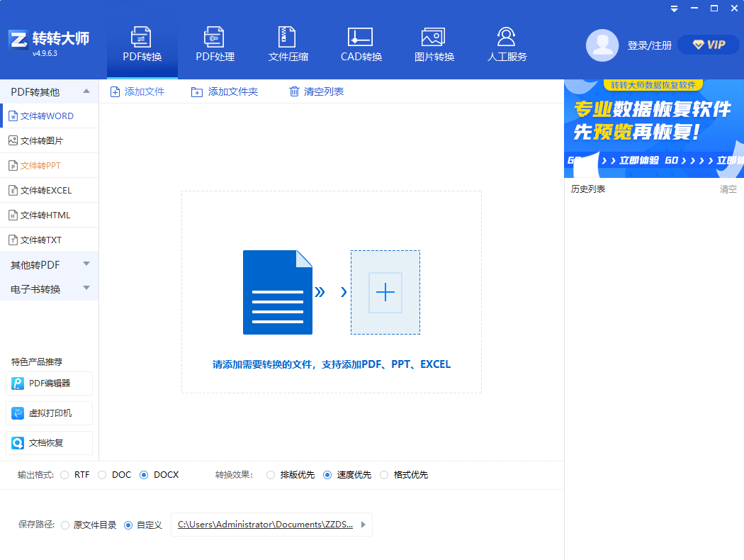Open 人工服务 customer support
744x560 pixels.
[x=506, y=43]
